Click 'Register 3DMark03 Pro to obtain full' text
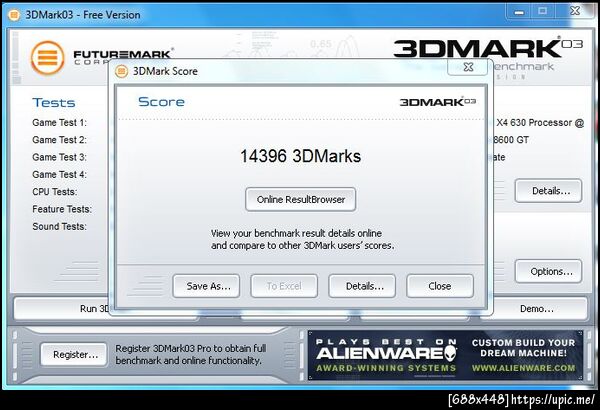 191,348
